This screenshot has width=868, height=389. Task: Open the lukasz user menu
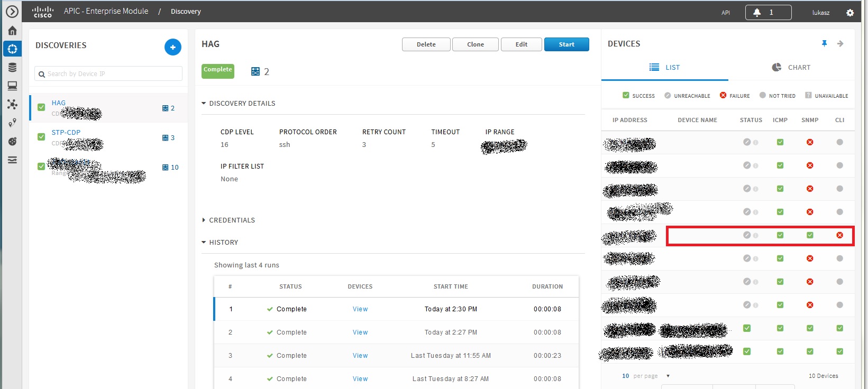coord(821,13)
